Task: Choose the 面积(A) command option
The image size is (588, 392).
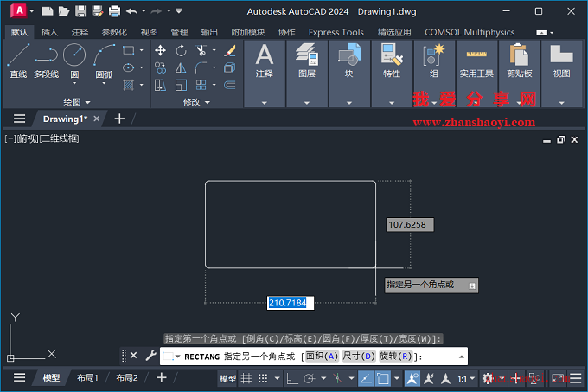Action: coord(322,356)
